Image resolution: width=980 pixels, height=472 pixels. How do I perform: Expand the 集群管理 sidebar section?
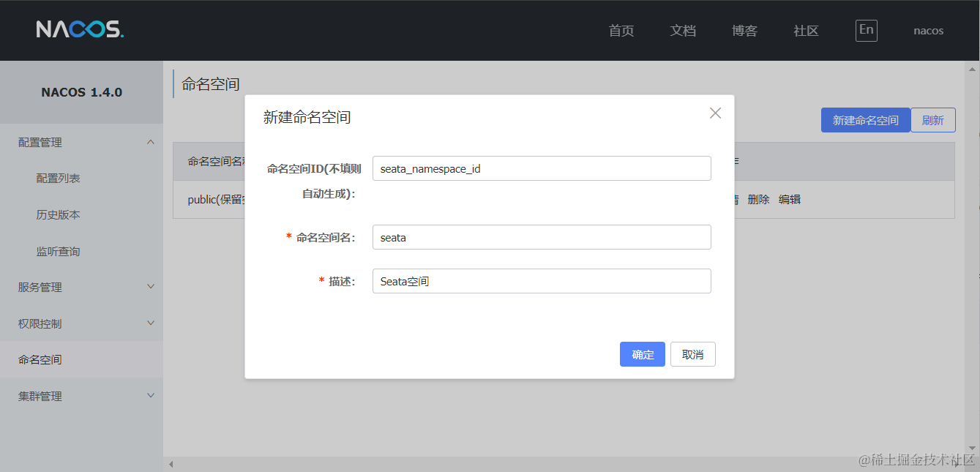click(81, 396)
